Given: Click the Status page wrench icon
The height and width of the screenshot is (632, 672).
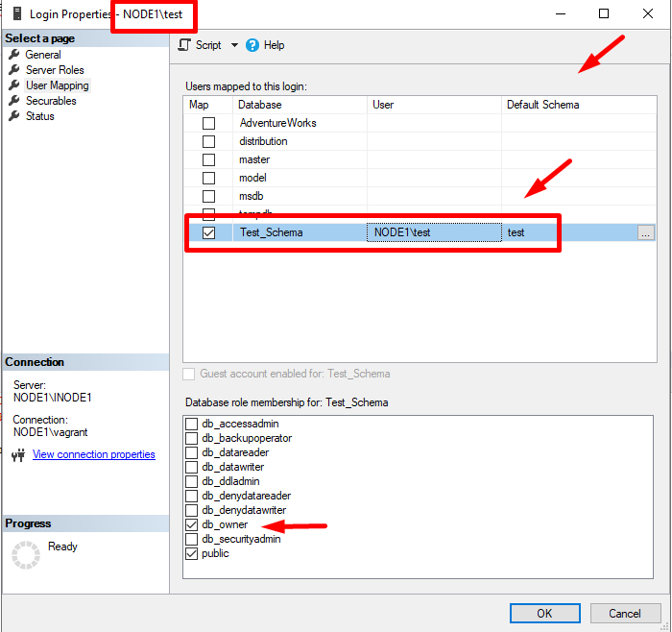Looking at the screenshot, I should pos(14,116).
